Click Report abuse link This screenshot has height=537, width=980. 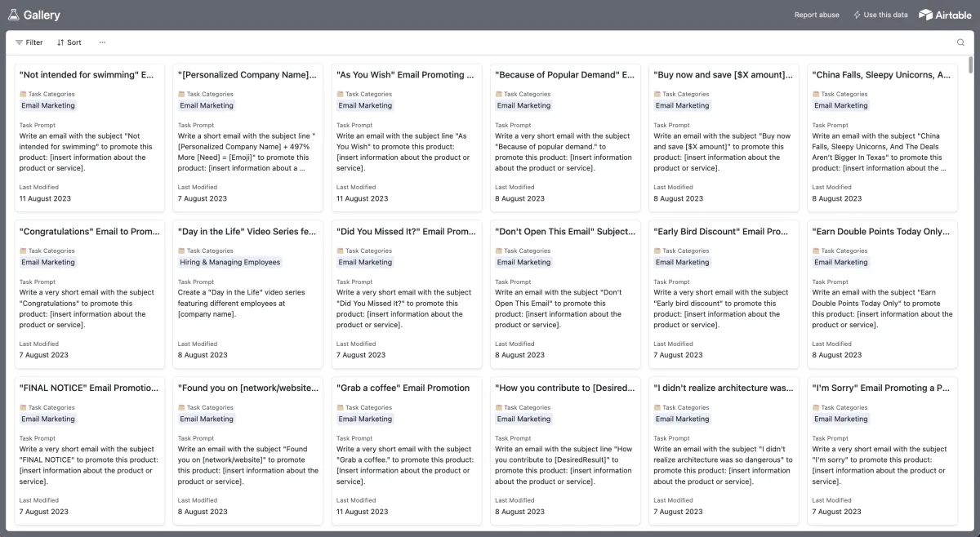(817, 15)
